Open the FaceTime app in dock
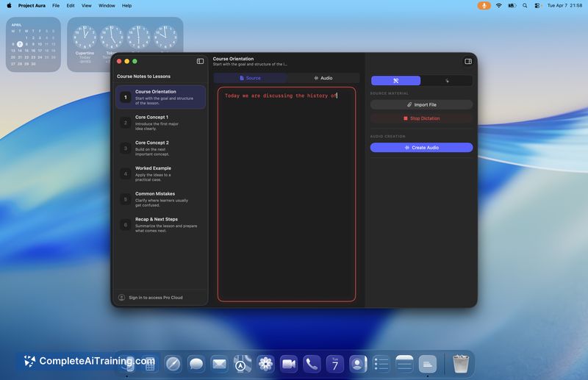This screenshot has height=380, width=588. [289, 364]
